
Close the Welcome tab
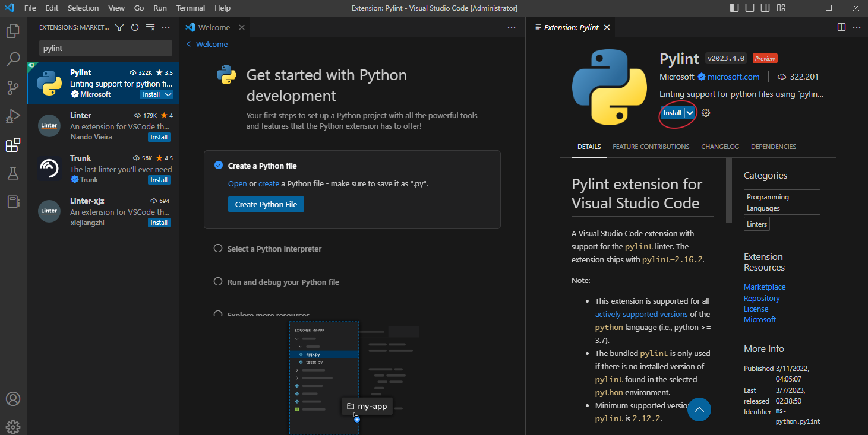click(242, 27)
